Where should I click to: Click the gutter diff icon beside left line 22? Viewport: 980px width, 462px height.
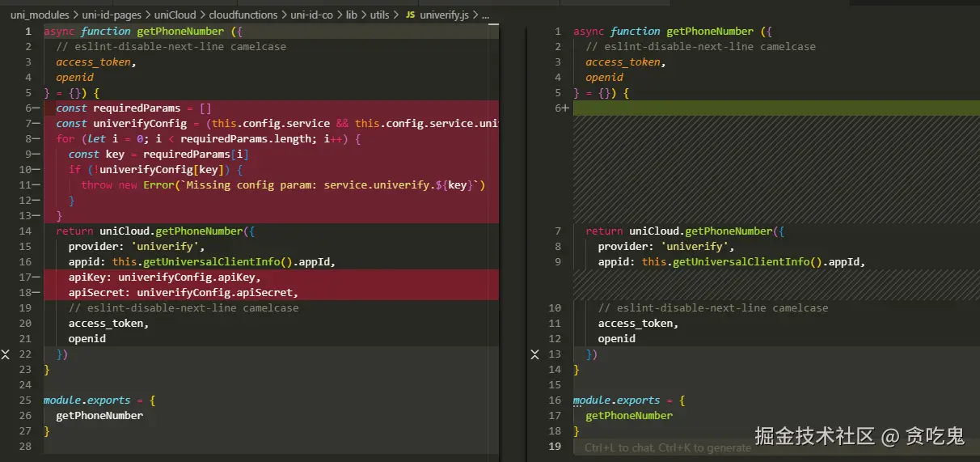tap(5, 354)
